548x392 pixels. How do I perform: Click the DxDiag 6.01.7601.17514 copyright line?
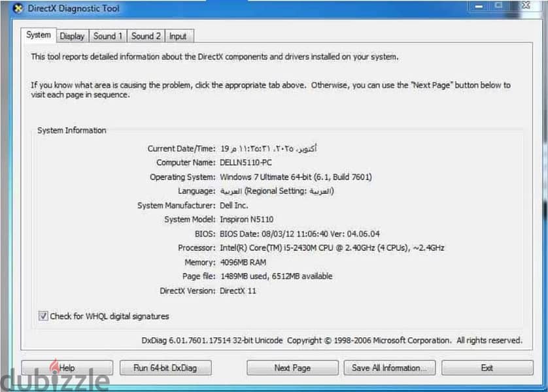pyautogui.click(x=332, y=340)
